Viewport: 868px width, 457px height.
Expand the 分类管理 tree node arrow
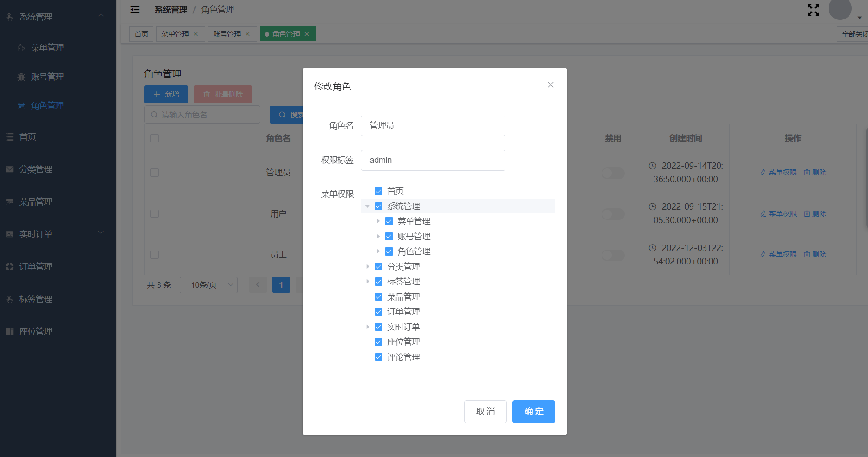click(368, 267)
